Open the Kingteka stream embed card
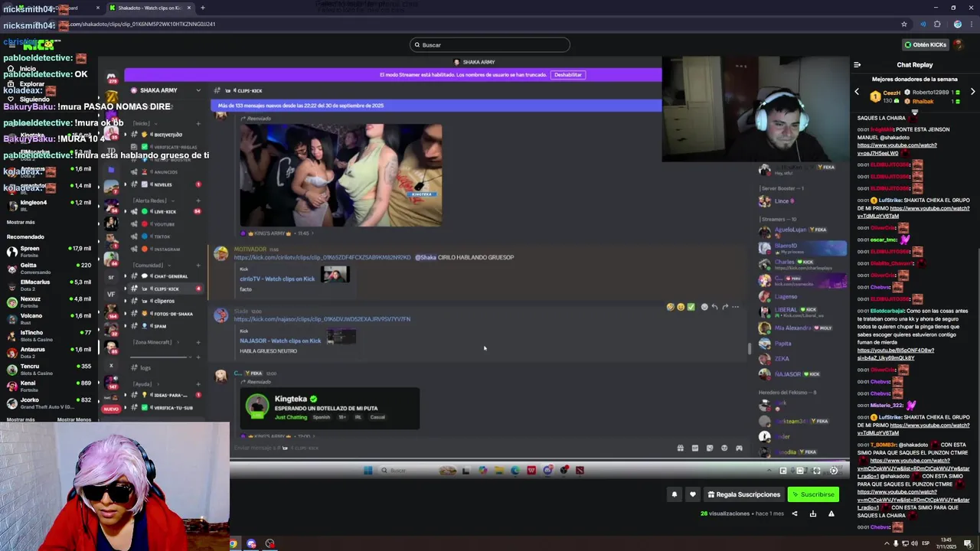 pos(330,408)
